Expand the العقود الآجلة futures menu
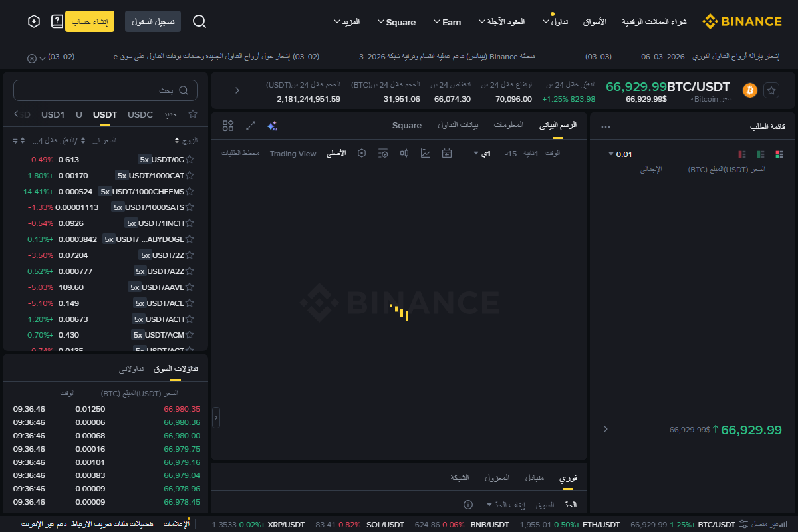The height and width of the screenshot is (532, 798). click(x=501, y=22)
